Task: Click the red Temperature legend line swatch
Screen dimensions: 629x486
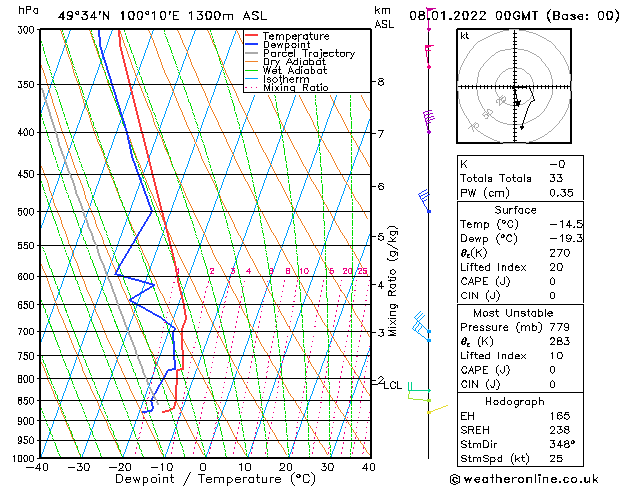Action: click(x=251, y=36)
